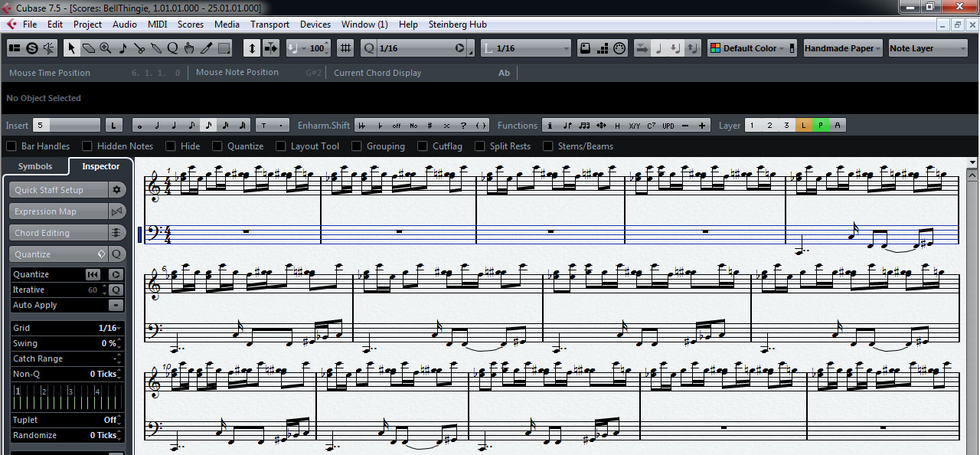Viewport: 980px width, 455px height.
Task: Expand the Note Layer dropdown
Action: [x=928, y=48]
